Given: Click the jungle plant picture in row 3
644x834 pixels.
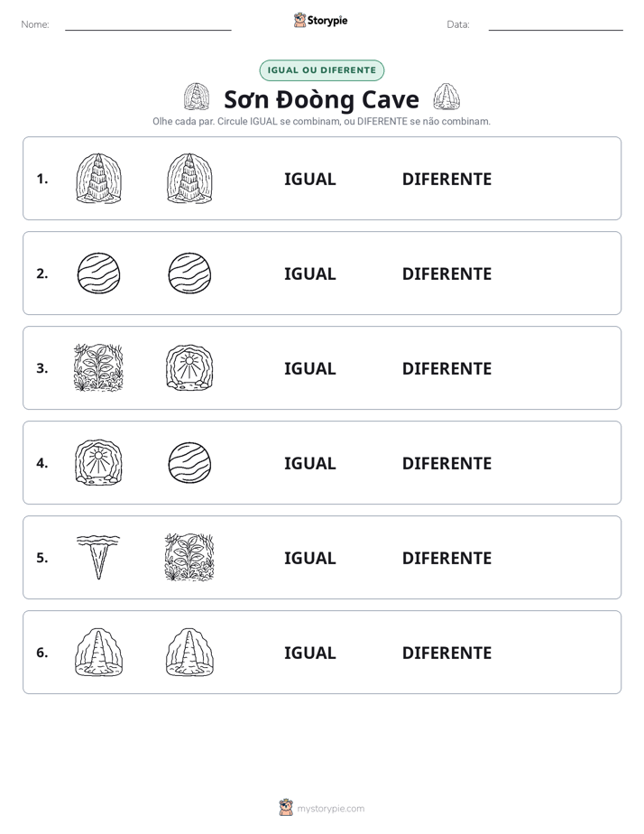Looking at the screenshot, I should (x=98, y=368).
